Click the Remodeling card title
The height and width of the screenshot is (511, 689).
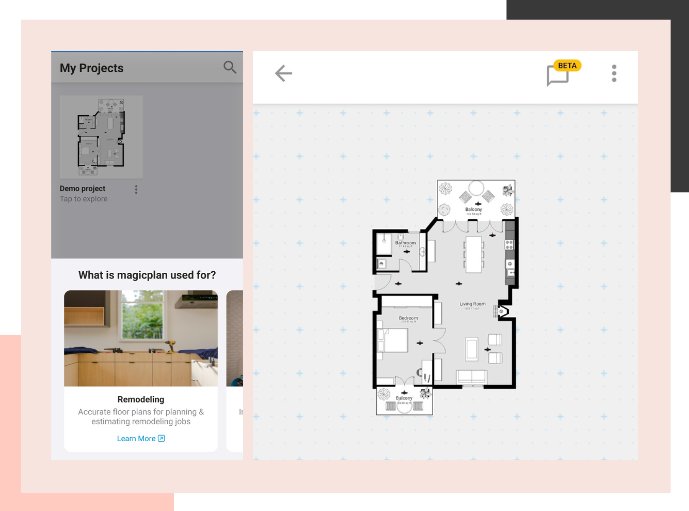(x=141, y=399)
